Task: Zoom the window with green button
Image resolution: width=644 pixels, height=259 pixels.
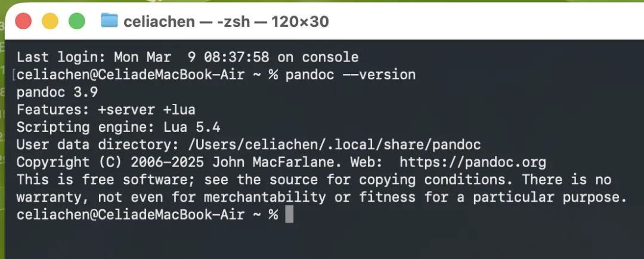Action: coord(77,21)
